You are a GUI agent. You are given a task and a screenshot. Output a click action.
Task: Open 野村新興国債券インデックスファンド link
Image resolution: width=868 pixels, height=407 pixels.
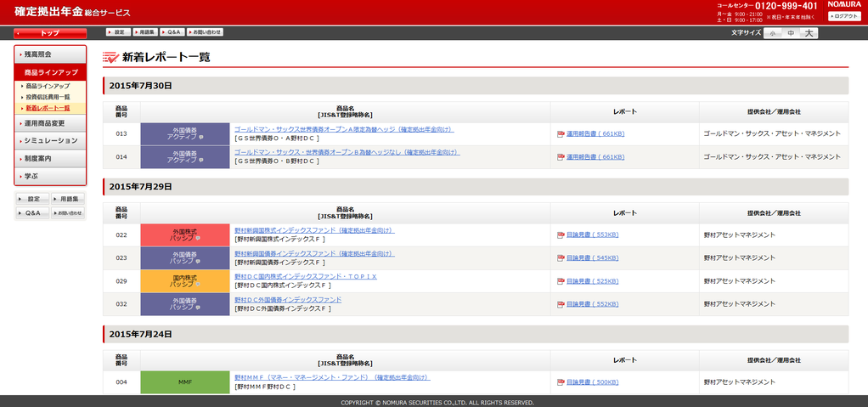coord(314,253)
